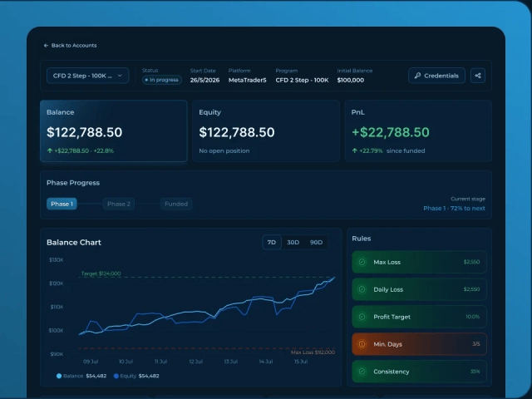Click the Credentials button
This screenshot has width=532, height=399.
tap(436, 76)
